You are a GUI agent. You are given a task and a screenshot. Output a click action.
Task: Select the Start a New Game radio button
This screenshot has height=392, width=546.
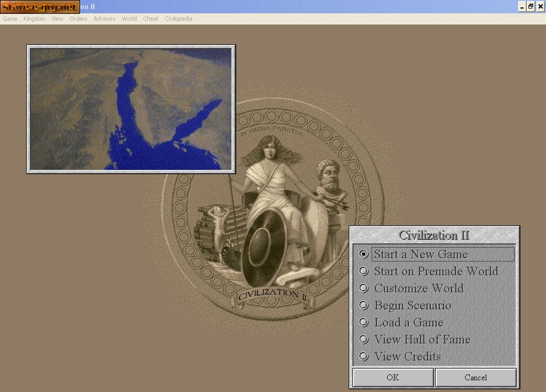[x=364, y=254]
